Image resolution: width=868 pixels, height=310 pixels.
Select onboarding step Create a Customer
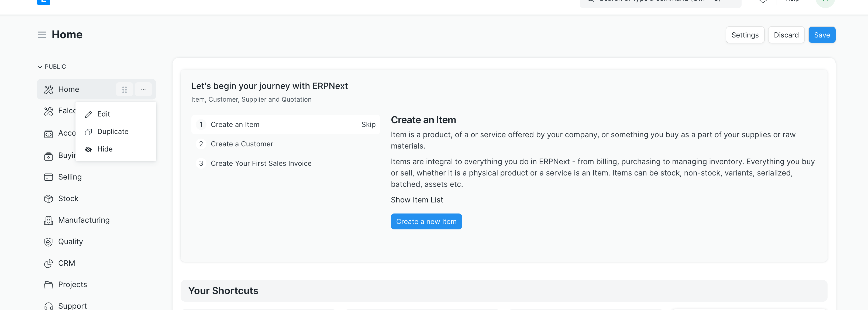pyautogui.click(x=285, y=144)
